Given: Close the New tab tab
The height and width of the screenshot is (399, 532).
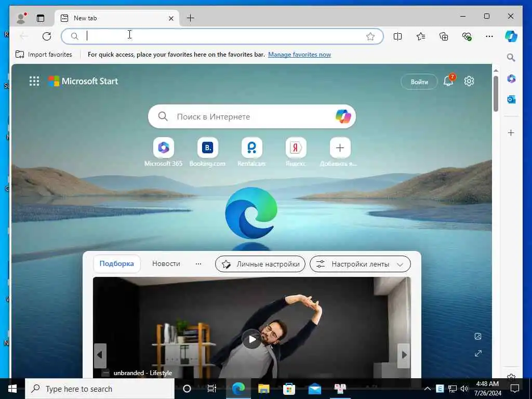Looking at the screenshot, I should coord(171,18).
